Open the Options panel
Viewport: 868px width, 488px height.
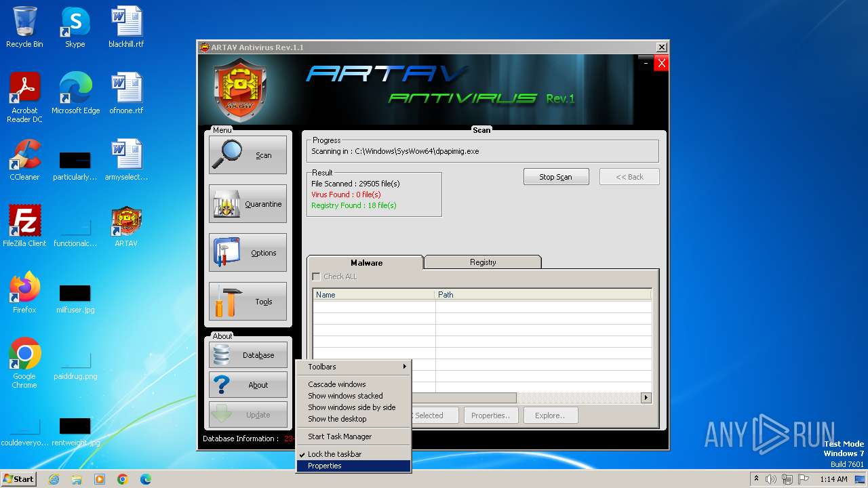click(248, 253)
